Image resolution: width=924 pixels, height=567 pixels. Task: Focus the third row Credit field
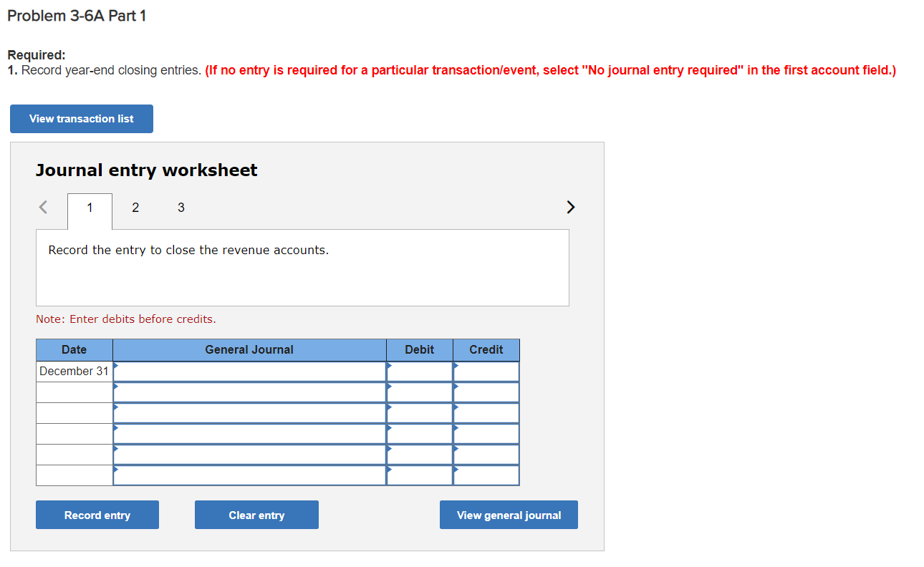[486, 413]
